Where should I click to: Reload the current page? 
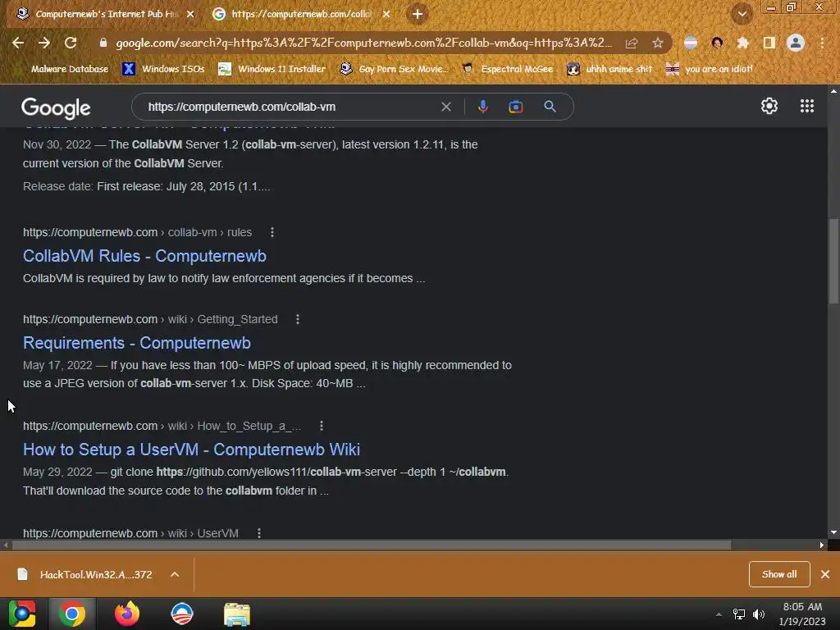pyautogui.click(x=71, y=43)
